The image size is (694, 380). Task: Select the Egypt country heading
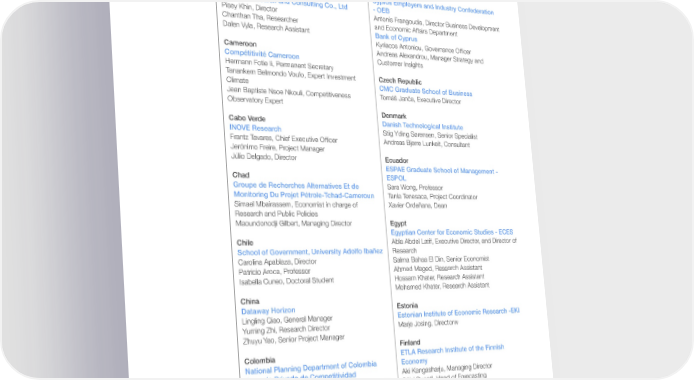point(398,223)
